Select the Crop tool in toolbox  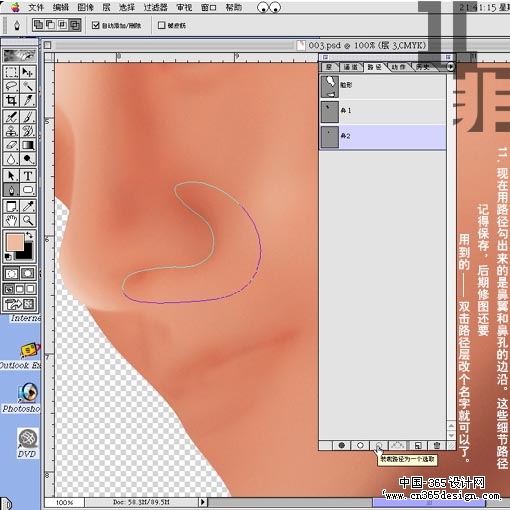click(11, 100)
